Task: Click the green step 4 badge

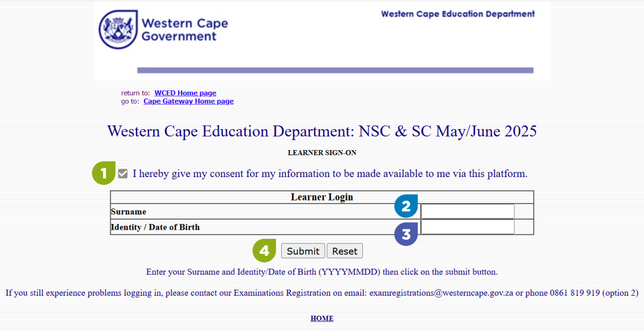Action: pos(264,250)
